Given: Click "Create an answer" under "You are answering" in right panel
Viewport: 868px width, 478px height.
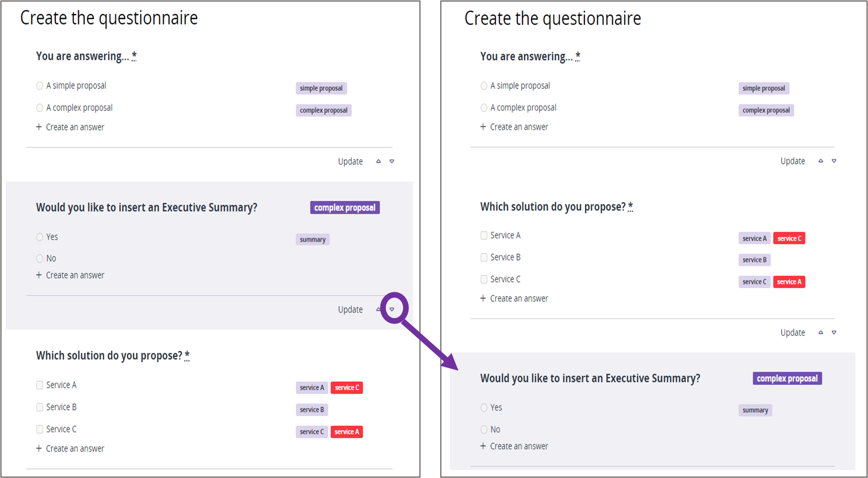Looking at the screenshot, I should [519, 127].
